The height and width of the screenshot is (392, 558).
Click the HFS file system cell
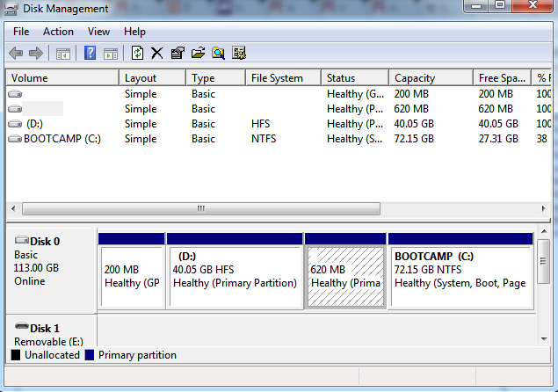tap(260, 124)
